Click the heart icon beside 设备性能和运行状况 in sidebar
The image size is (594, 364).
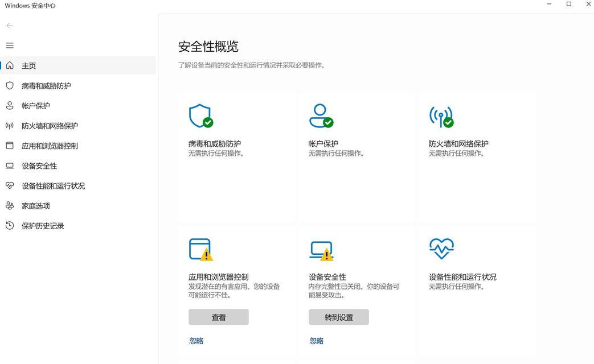(10, 185)
